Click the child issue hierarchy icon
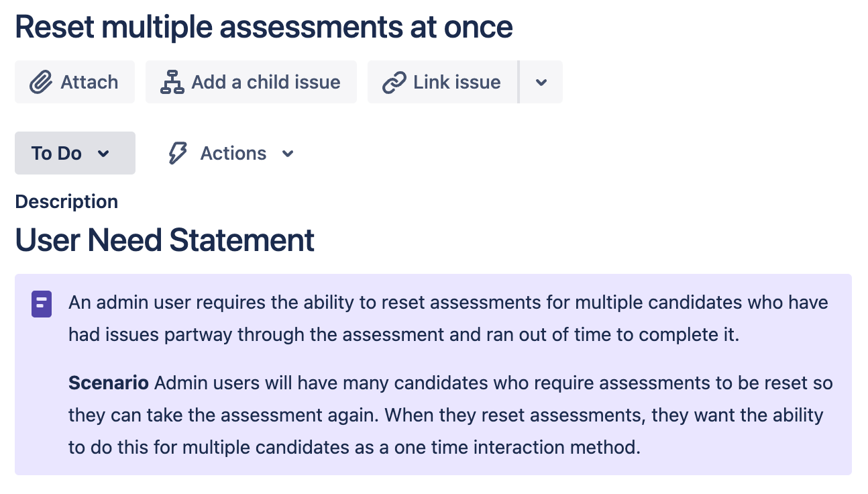The width and height of the screenshot is (868, 494). (172, 83)
